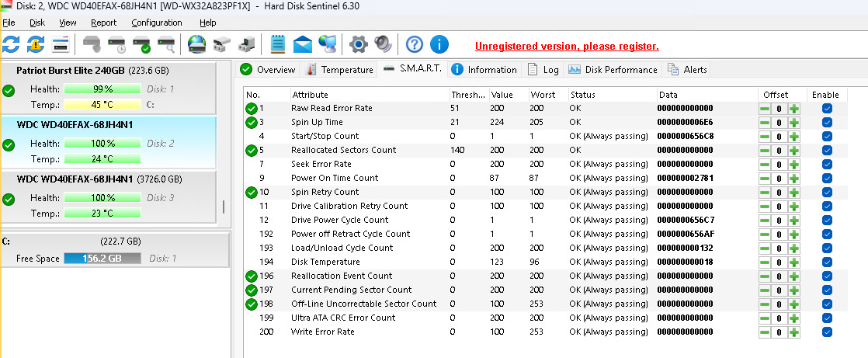Increase offset for Reallocated Sectors Count

pyautogui.click(x=794, y=151)
